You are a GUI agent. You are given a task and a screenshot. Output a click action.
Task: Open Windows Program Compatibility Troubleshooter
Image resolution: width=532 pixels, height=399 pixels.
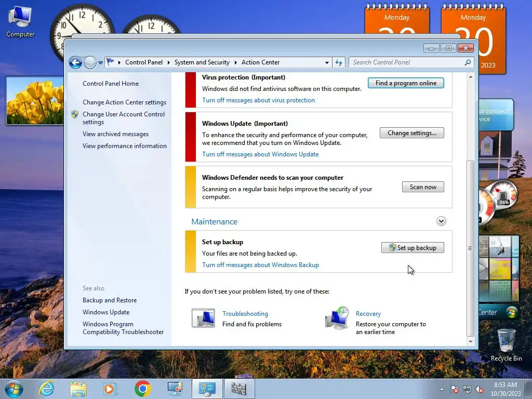coord(123,328)
